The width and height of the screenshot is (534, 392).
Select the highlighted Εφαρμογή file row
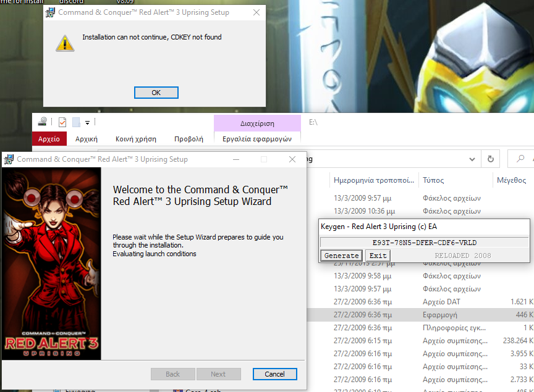click(x=420, y=315)
